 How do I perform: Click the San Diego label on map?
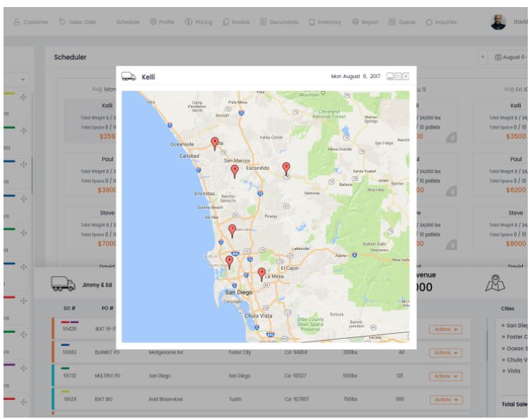click(x=239, y=292)
